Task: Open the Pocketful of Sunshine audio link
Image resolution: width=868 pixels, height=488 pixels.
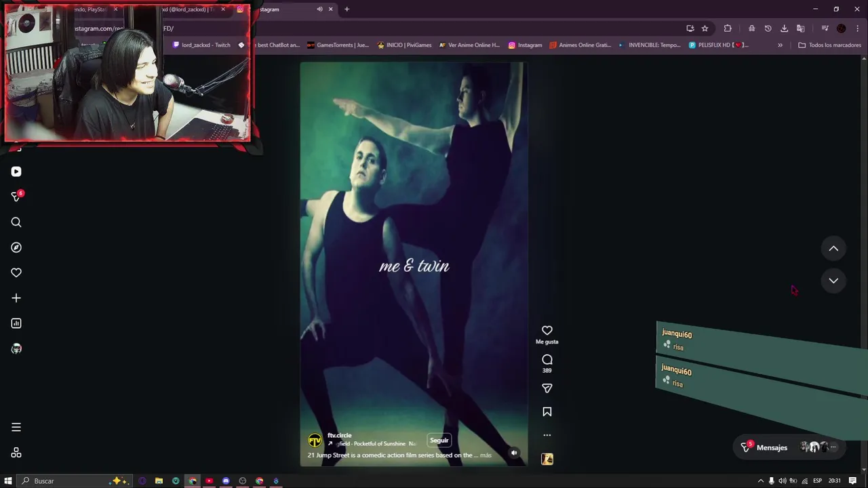Action: [x=376, y=444]
